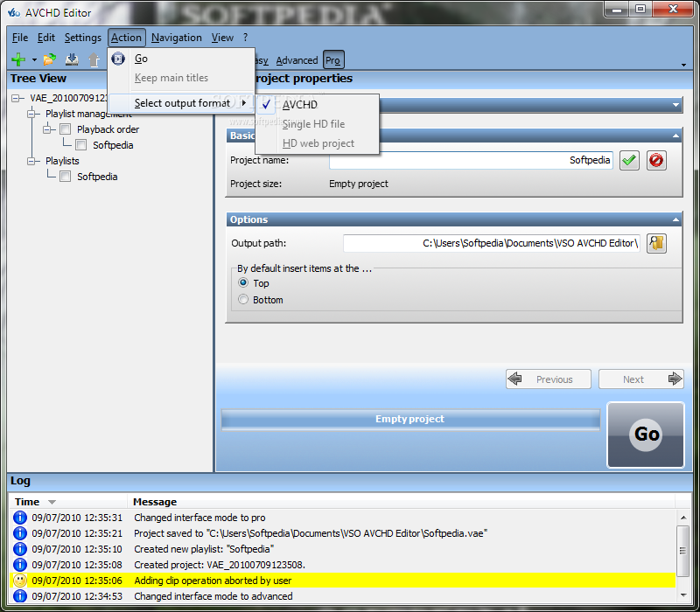Click the Output path input field
Viewport: 700px width, 612px height.
(x=492, y=244)
